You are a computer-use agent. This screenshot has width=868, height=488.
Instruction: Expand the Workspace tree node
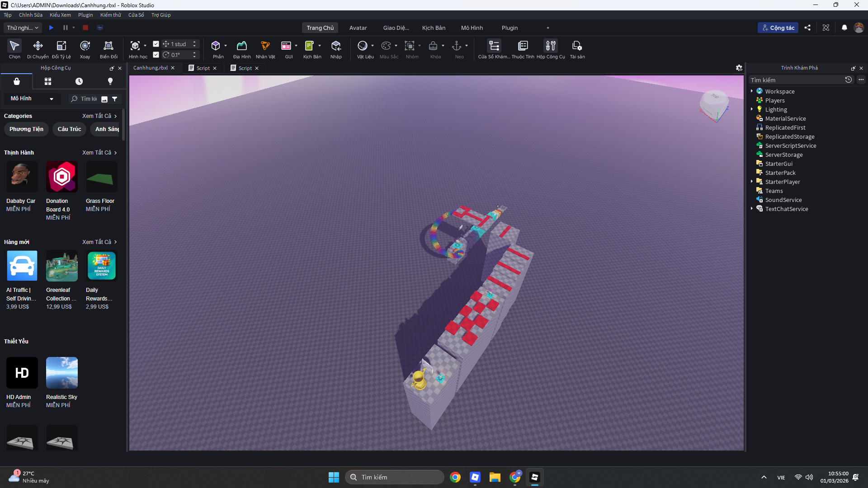click(x=752, y=91)
